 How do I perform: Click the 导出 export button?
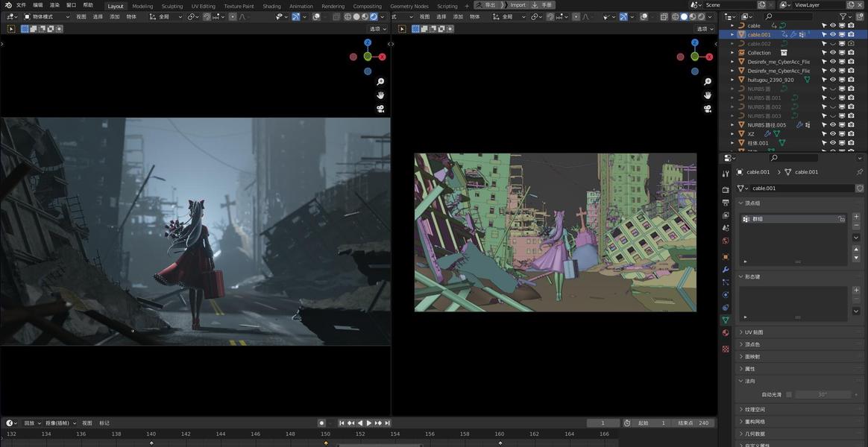coord(486,5)
